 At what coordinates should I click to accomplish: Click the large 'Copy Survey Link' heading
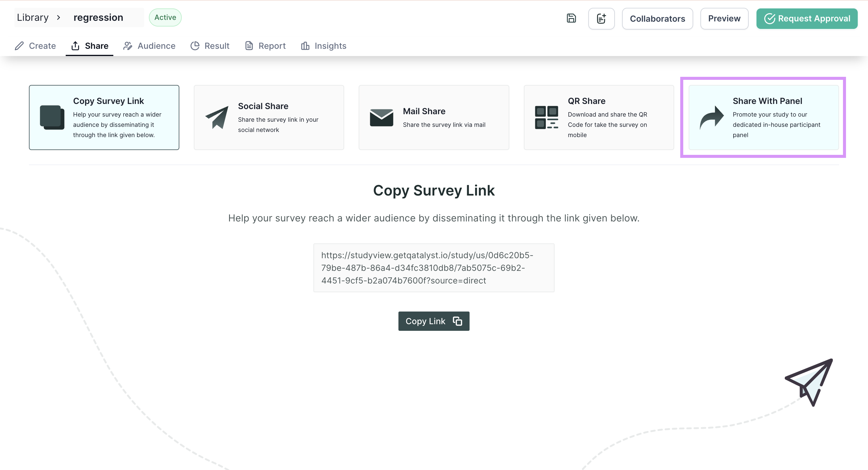(434, 190)
